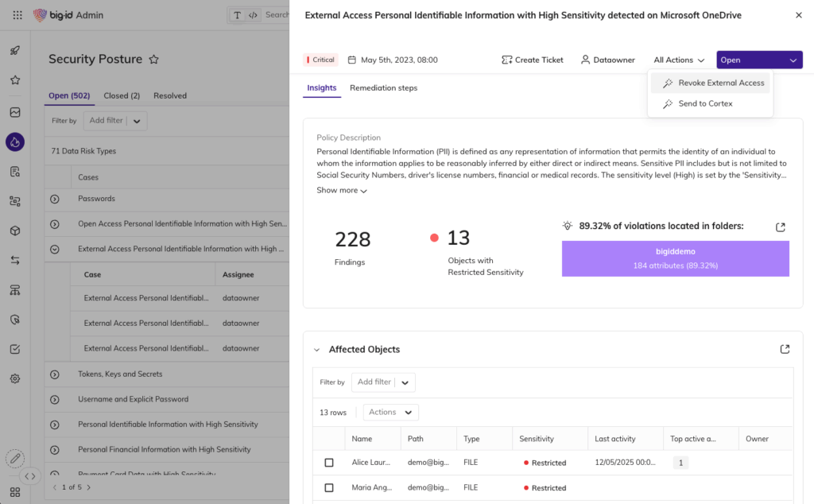
Task: Open violations folder view in new window
Action: [x=781, y=227]
